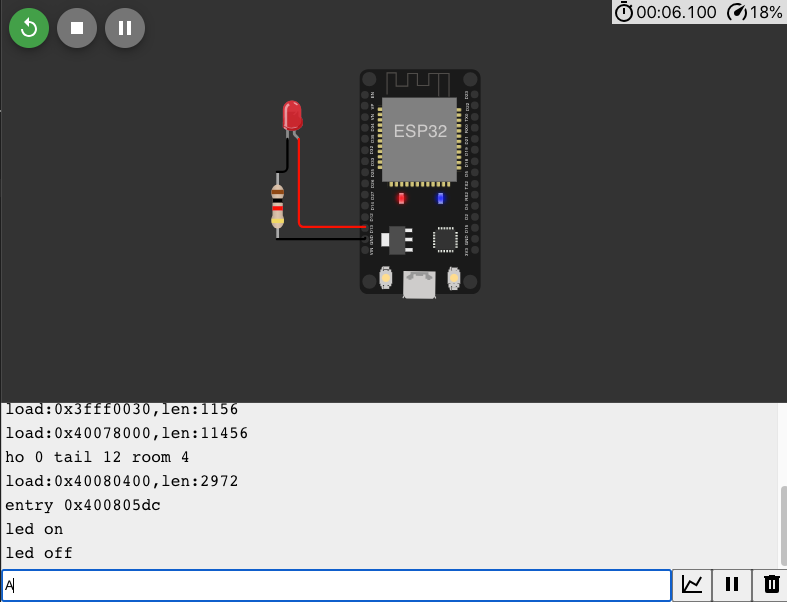The image size is (787, 602).
Task: Click the 'load:0x40078000,len:11456' line
Action: (126, 433)
